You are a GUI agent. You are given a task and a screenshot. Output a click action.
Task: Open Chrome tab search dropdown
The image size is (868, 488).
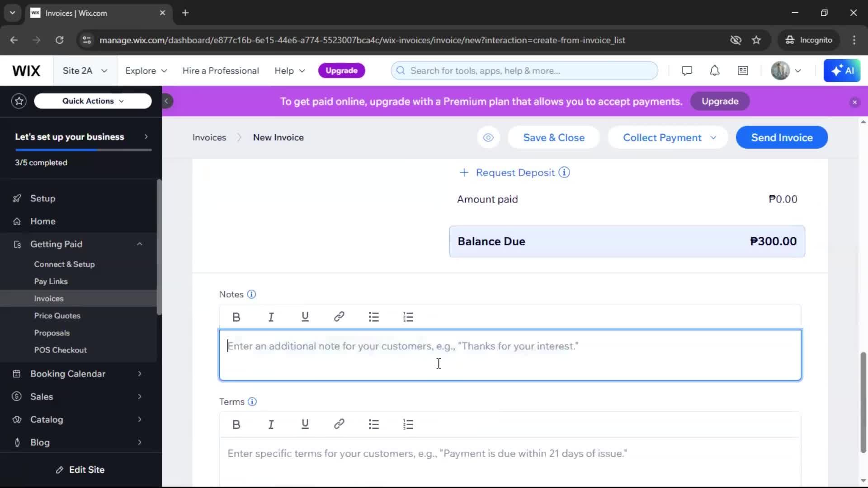pyautogui.click(x=12, y=13)
